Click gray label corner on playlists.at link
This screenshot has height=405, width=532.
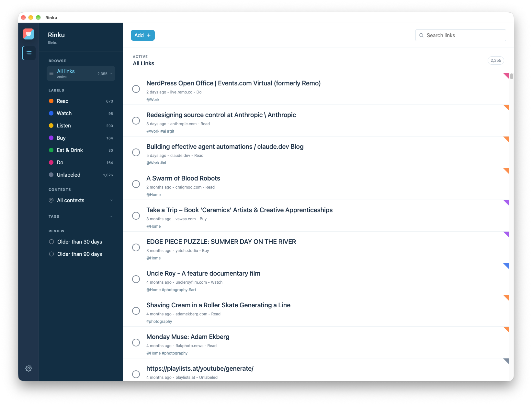506,361
